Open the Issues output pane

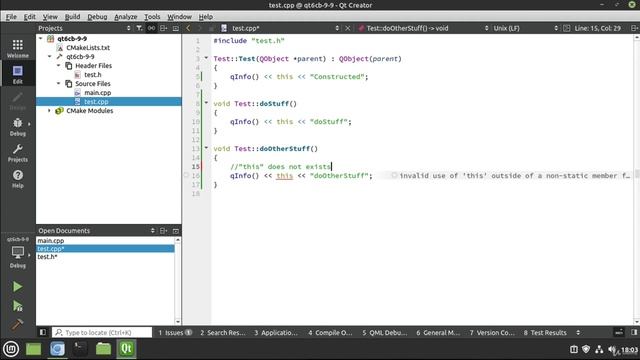click(x=175, y=332)
